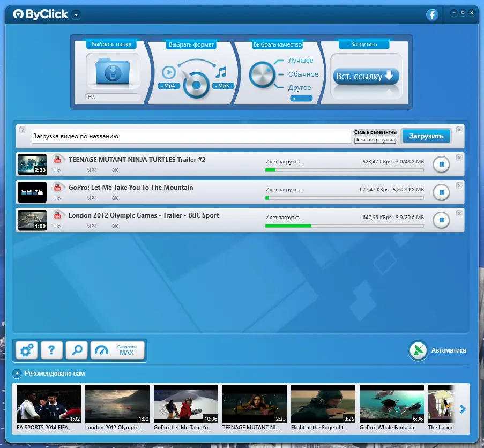Viewport: 484px width, 448px height.
Task: Remove the GoPro Mountain download row
Action: pos(459,185)
